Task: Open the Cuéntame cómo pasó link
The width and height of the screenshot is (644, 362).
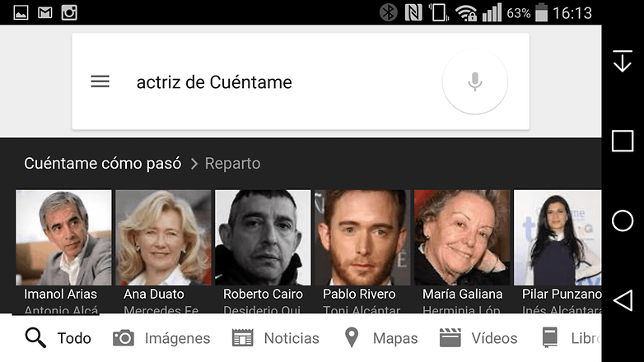Action: tap(103, 164)
